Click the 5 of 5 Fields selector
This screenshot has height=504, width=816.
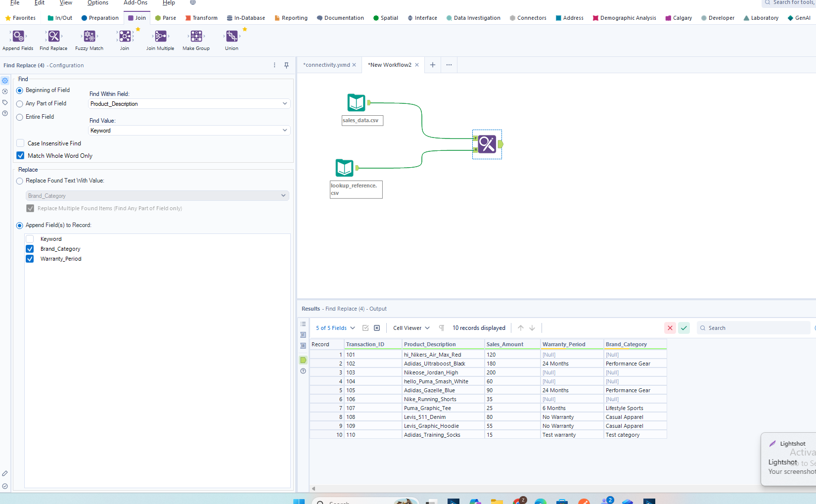click(x=335, y=328)
